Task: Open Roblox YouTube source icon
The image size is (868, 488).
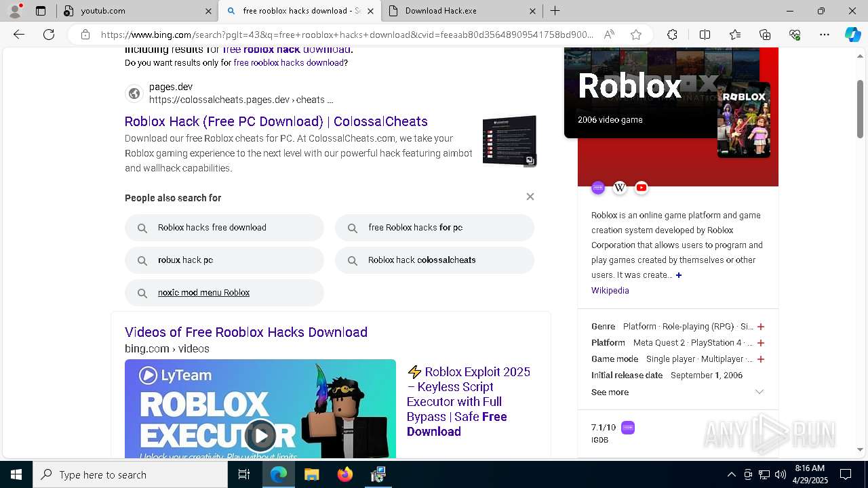Action: tap(642, 188)
